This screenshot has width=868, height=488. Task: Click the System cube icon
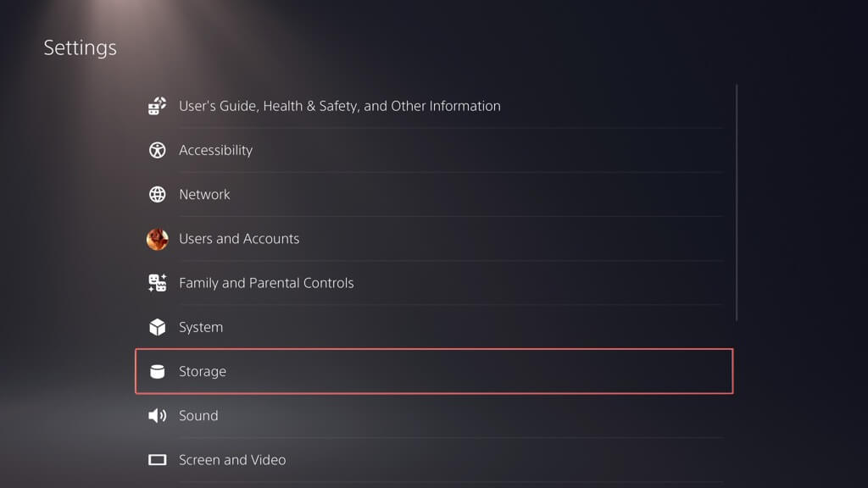(158, 327)
